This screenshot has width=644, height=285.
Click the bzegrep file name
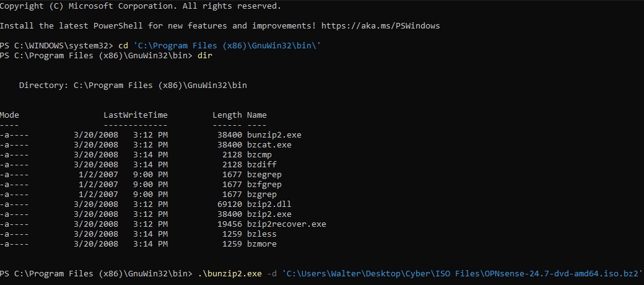point(264,174)
